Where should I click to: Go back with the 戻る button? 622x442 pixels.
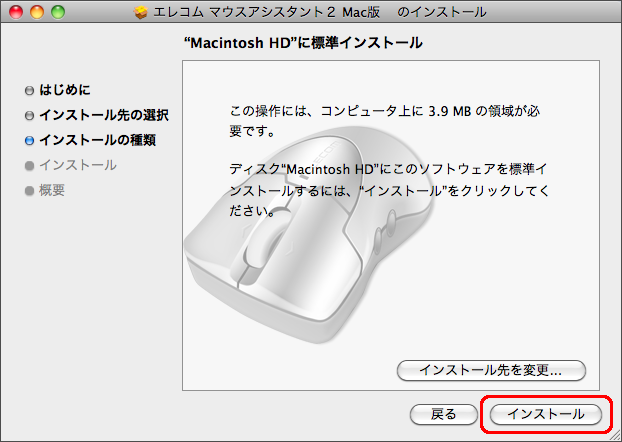(x=443, y=414)
